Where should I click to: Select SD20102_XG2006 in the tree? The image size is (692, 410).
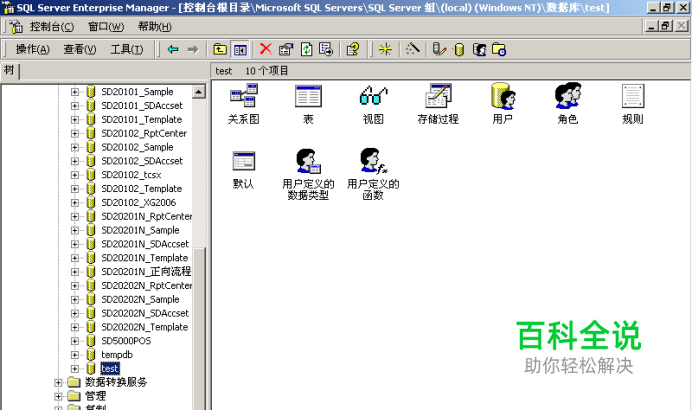point(139,203)
